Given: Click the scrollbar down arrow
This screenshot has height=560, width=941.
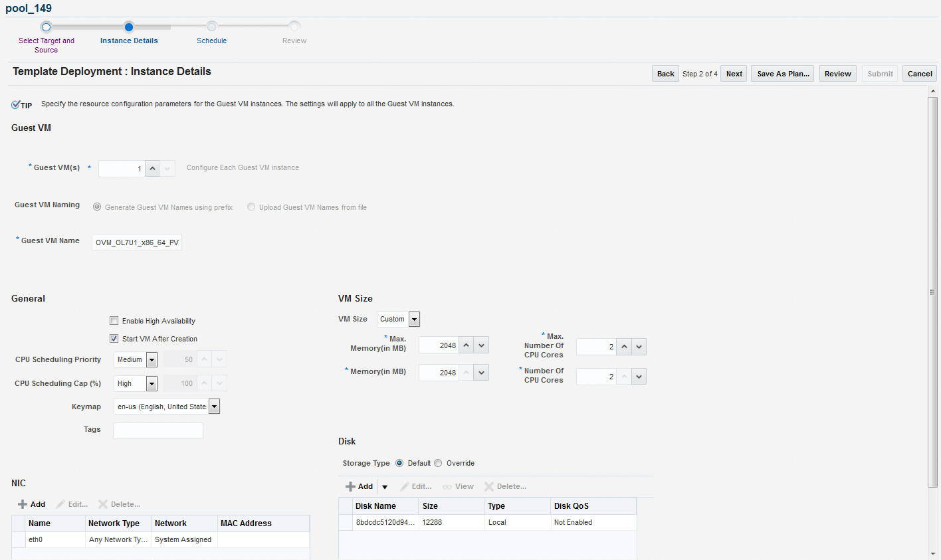Looking at the screenshot, I should click(932, 554).
